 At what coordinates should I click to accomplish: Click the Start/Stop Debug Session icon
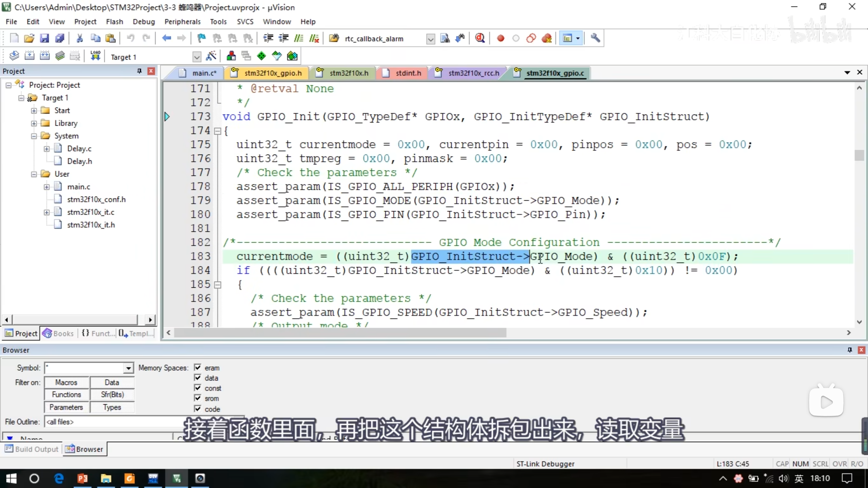tap(479, 38)
